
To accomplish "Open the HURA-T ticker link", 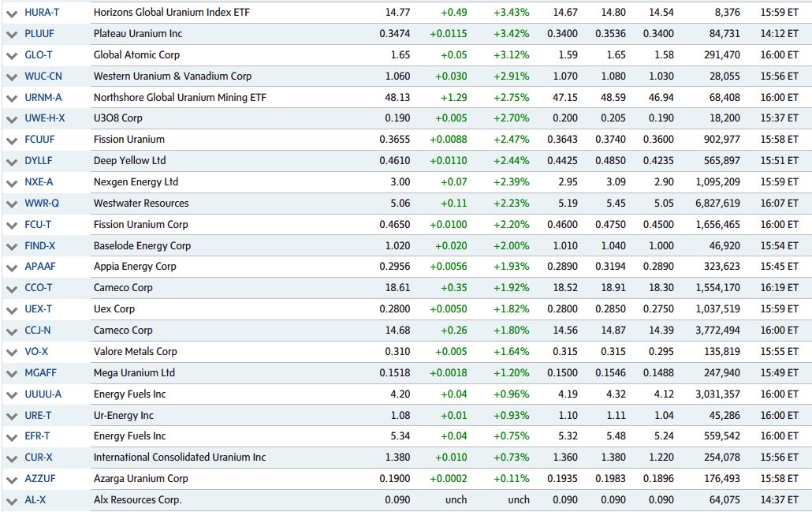I will pos(42,13).
